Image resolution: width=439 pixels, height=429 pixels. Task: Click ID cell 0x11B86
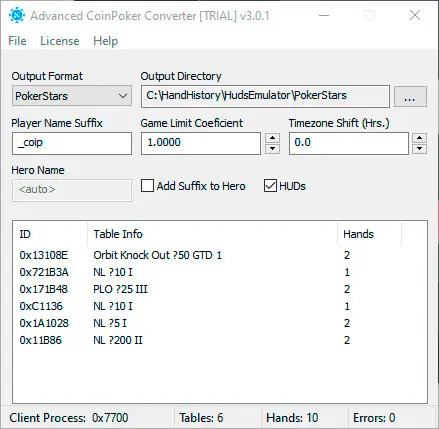click(x=41, y=340)
